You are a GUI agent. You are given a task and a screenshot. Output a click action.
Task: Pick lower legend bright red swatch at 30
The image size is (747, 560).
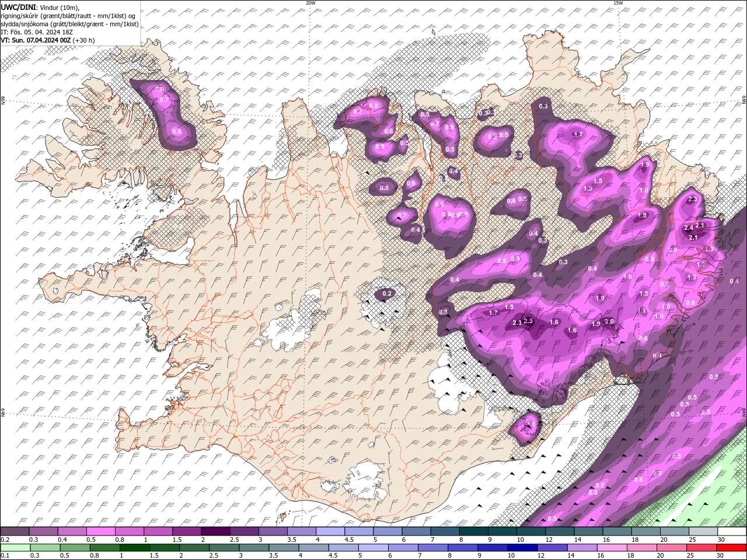(731, 547)
